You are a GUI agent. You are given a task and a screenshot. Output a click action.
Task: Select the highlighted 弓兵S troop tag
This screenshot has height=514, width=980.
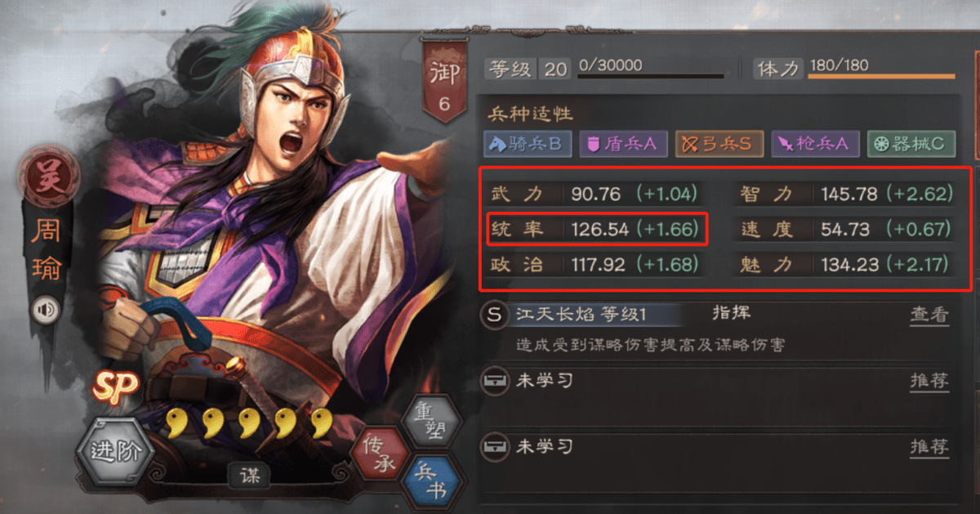718,145
